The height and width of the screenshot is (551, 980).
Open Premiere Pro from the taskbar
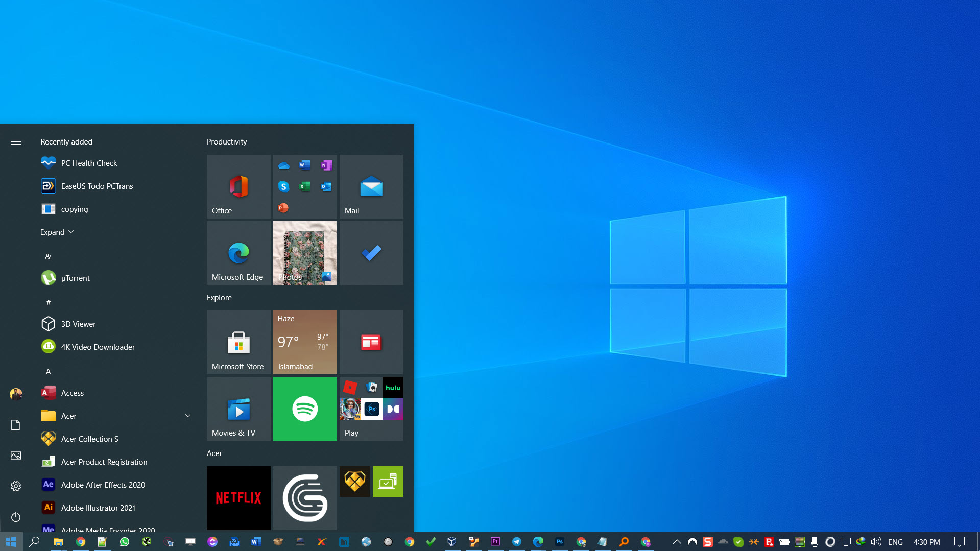coord(495,542)
